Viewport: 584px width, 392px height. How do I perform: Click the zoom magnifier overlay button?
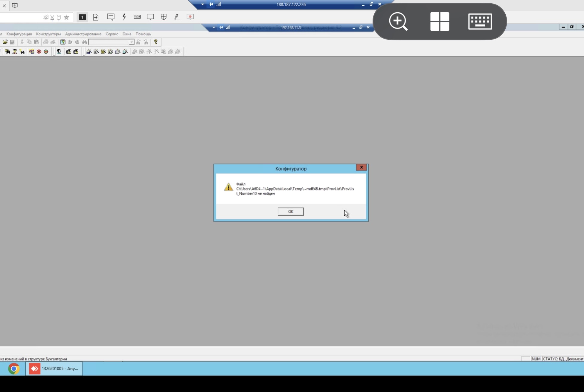click(398, 22)
